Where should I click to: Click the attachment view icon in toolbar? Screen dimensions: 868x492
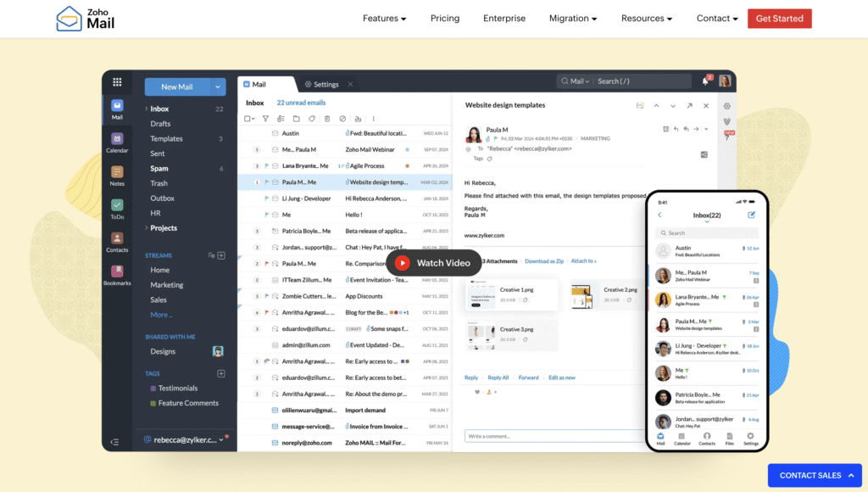coord(281,119)
